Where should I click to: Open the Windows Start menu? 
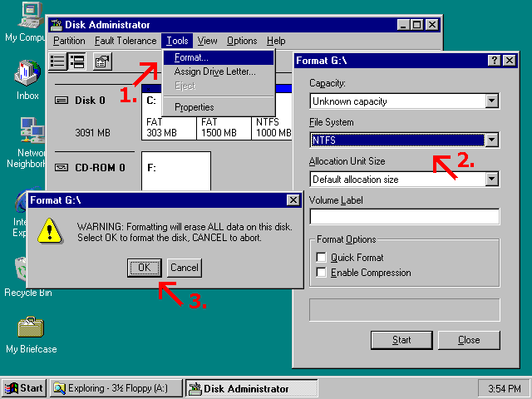(x=24, y=388)
